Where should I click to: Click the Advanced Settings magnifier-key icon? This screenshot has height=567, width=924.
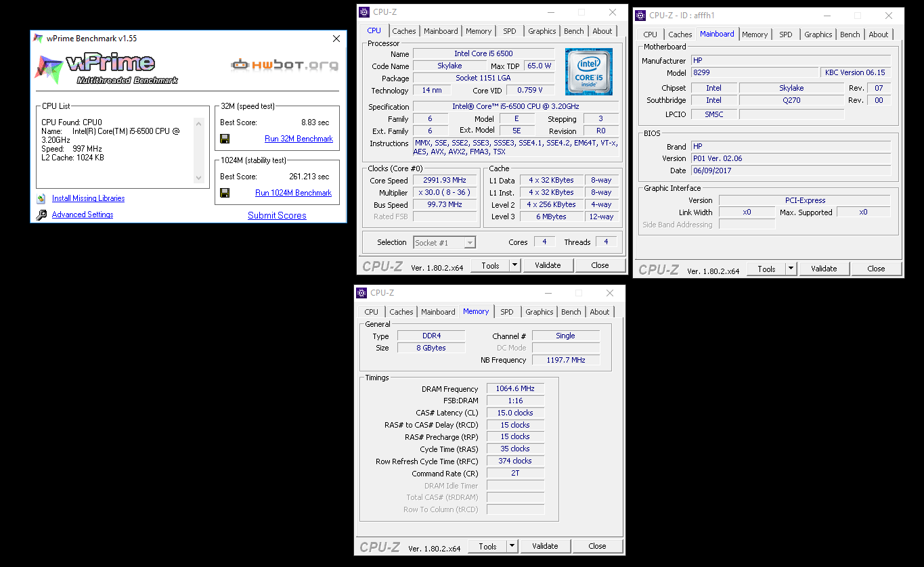[x=41, y=214]
